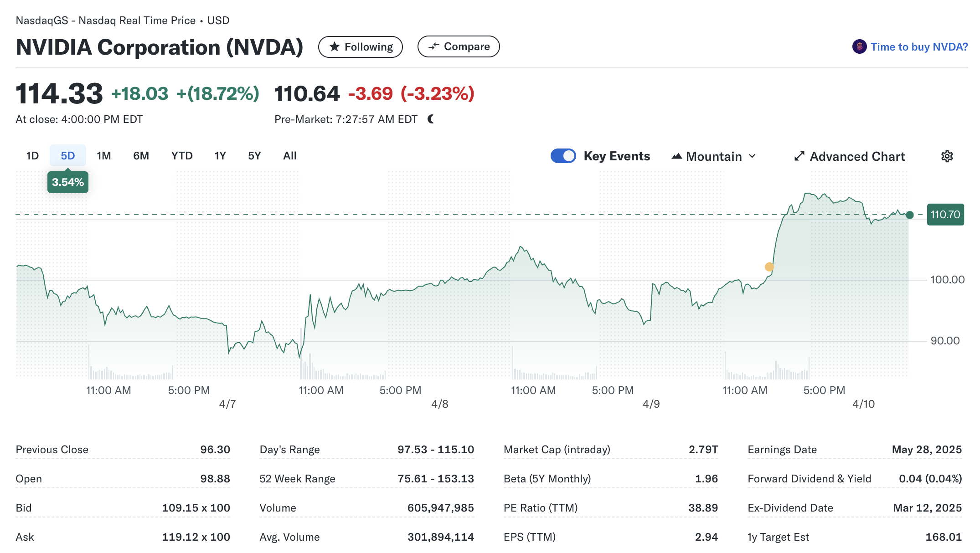
Task: Expand the Mountain chart type dropdown chevron
Action: click(752, 156)
